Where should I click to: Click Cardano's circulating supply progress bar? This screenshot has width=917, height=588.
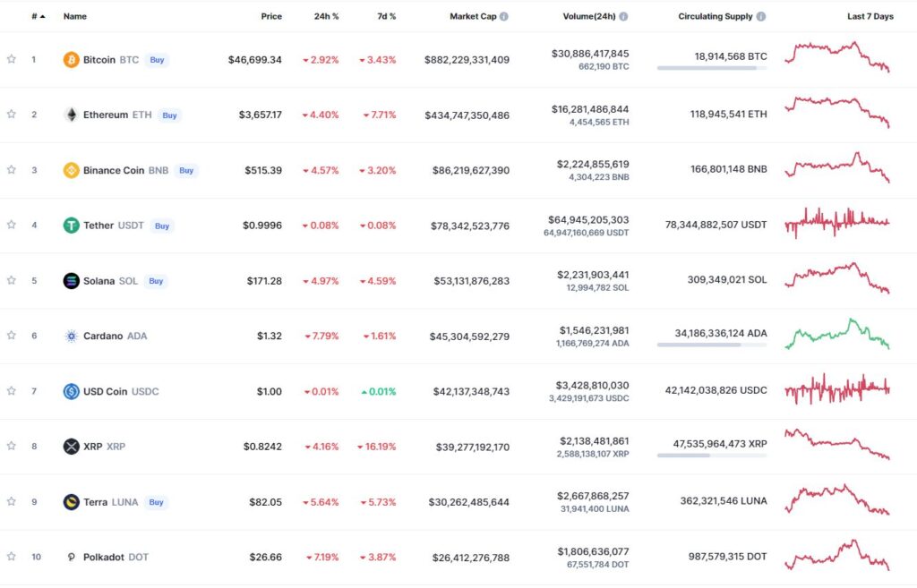pos(712,345)
